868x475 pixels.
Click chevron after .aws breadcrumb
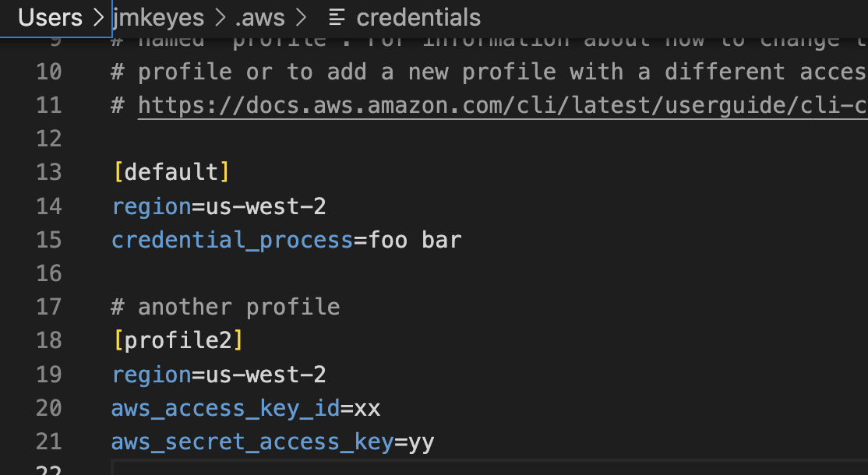point(301,18)
